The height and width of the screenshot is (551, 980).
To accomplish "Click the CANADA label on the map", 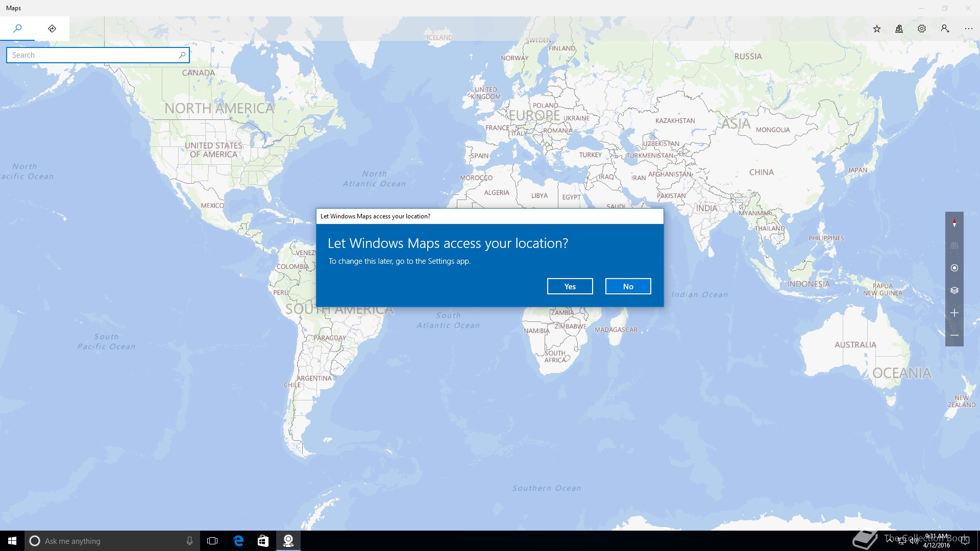I will click(x=199, y=73).
